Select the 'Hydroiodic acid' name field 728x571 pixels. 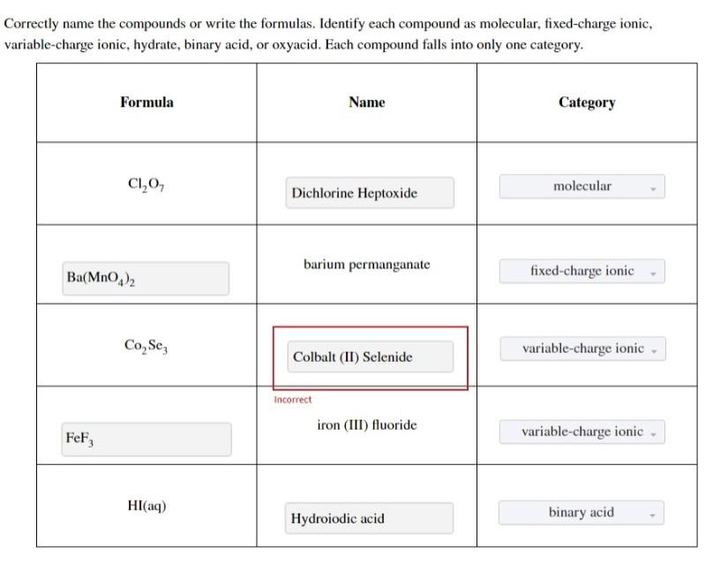tap(369, 518)
